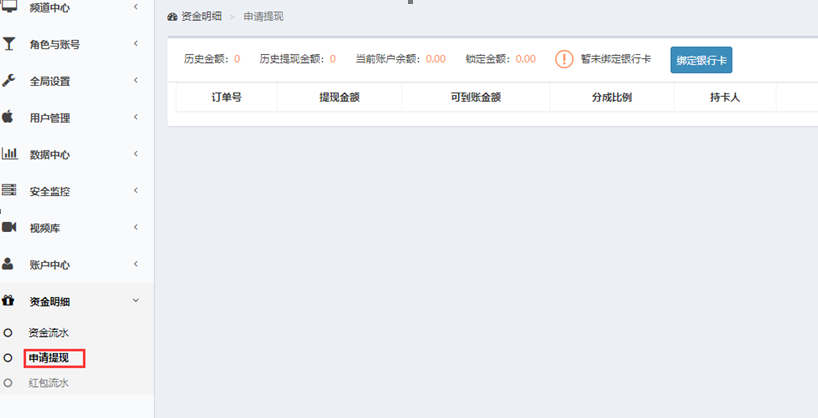818x418 pixels.
Task: Click the orange exclamation warning icon
Action: [x=564, y=59]
